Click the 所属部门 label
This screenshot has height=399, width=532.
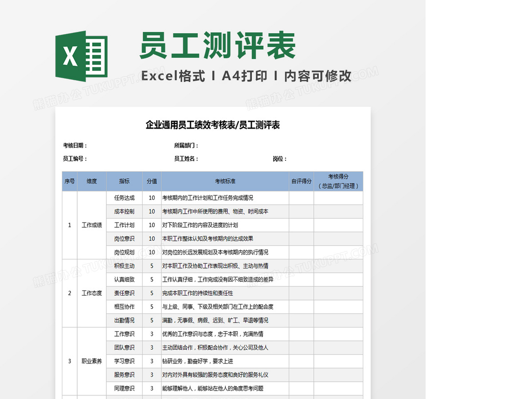point(186,145)
